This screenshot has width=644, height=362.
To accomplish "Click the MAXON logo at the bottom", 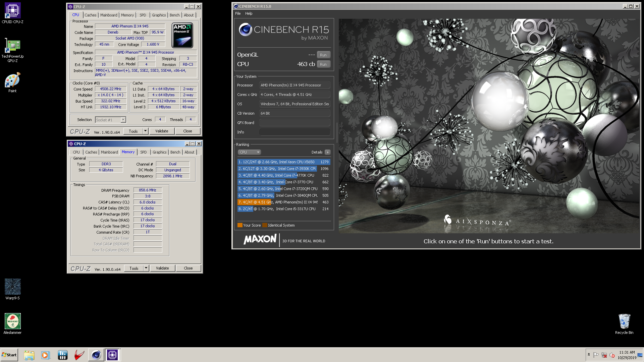I will click(260, 239).
